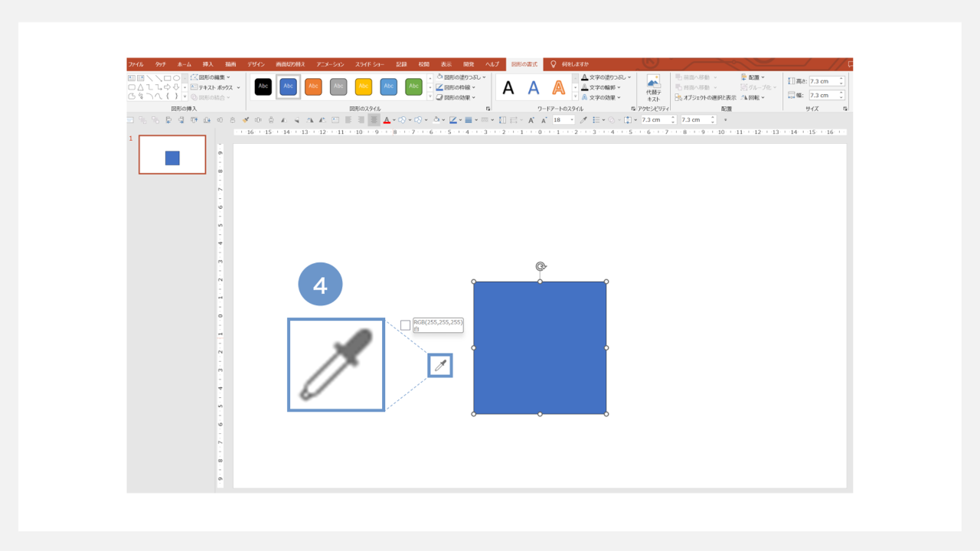980x551 pixels.
Task: Open the 回転 rotate dropdown
Action: click(x=753, y=97)
